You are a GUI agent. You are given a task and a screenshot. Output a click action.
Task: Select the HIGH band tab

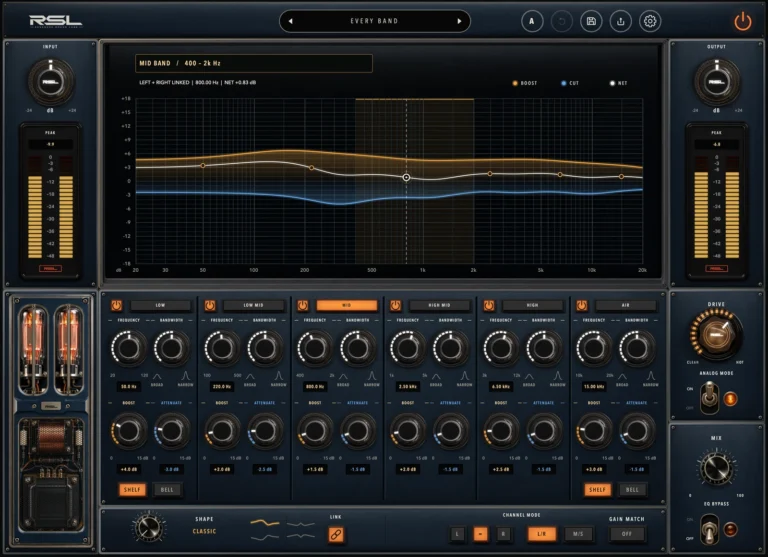[533, 305]
